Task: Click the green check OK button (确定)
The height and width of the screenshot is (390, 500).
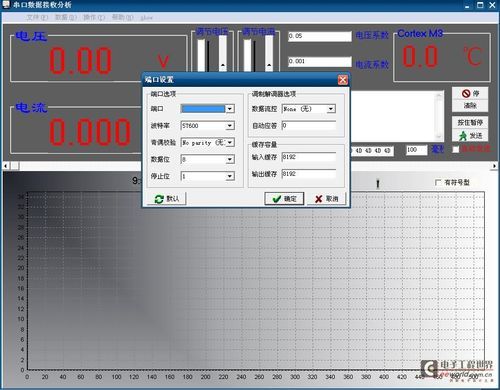Action: [x=284, y=199]
